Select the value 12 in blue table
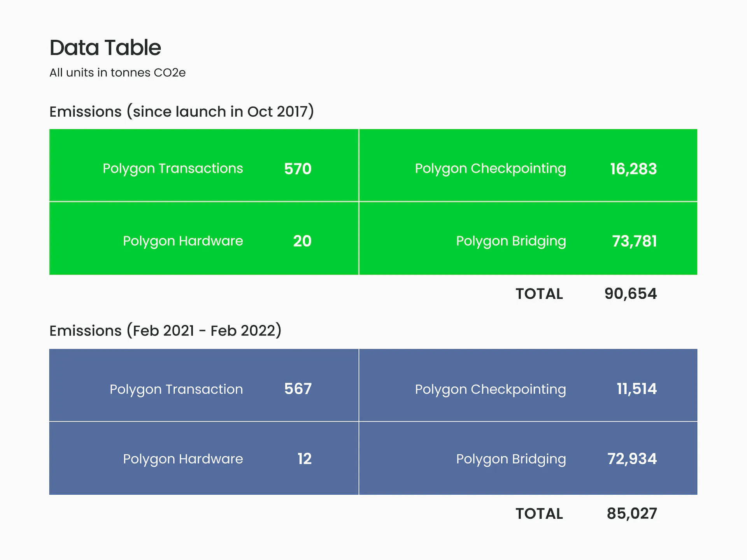The image size is (747, 560). pos(305,459)
